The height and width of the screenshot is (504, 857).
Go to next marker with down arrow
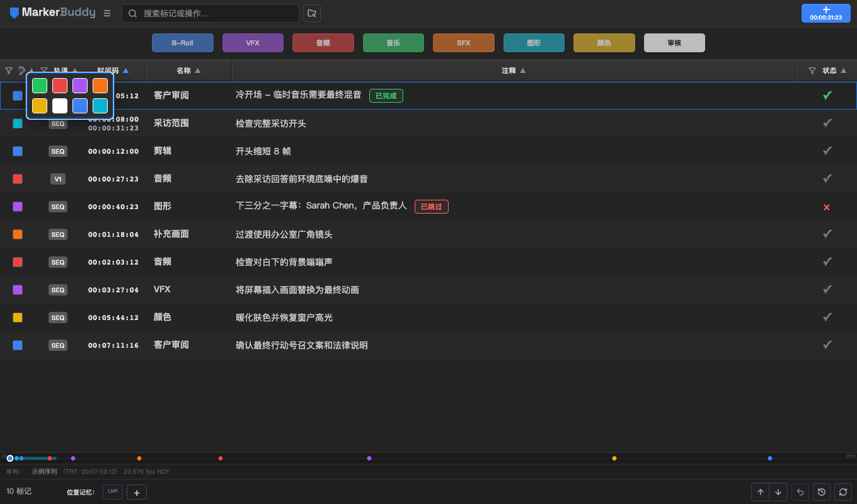pyautogui.click(x=779, y=492)
